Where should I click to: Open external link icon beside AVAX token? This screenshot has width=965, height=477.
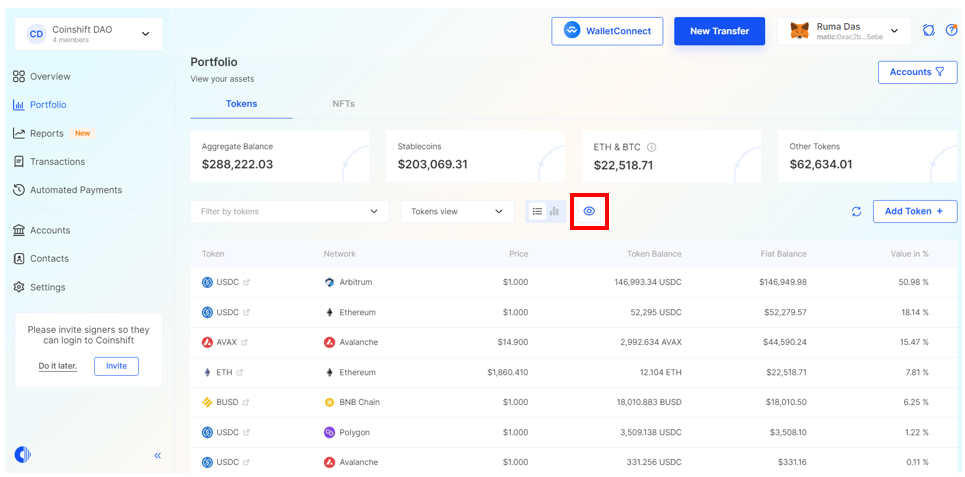point(246,342)
